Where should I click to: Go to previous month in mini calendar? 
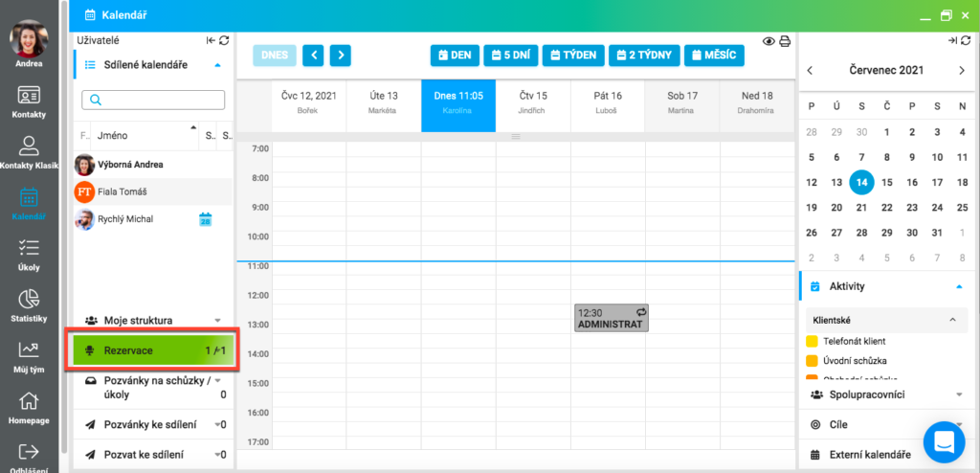pyautogui.click(x=810, y=71)
